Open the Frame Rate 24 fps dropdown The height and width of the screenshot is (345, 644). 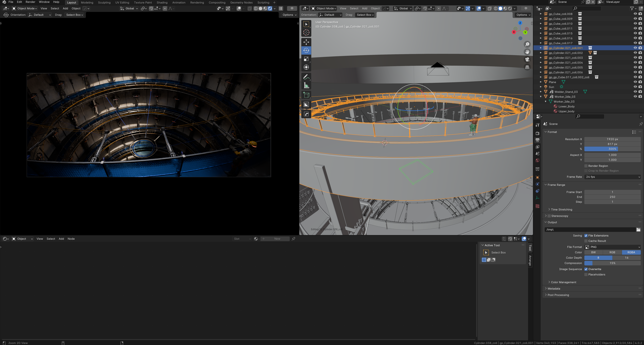612,177
